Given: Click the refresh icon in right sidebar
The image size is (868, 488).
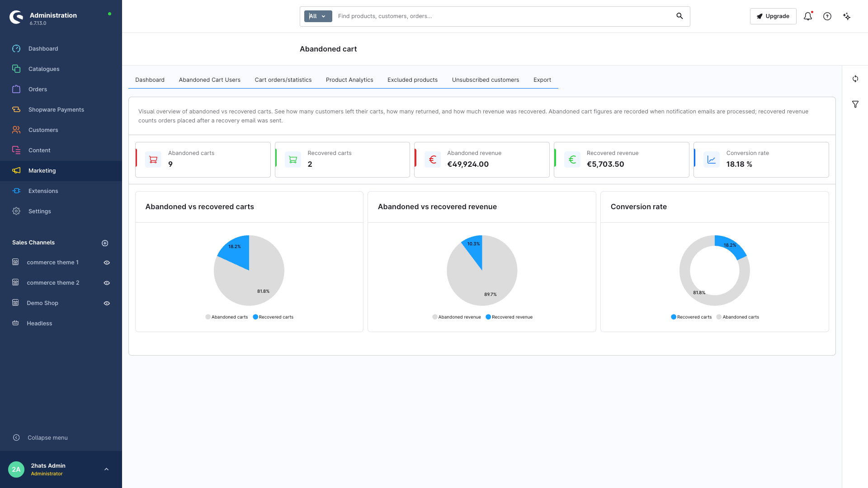Looking at the screenshot, I should point(855,79).
